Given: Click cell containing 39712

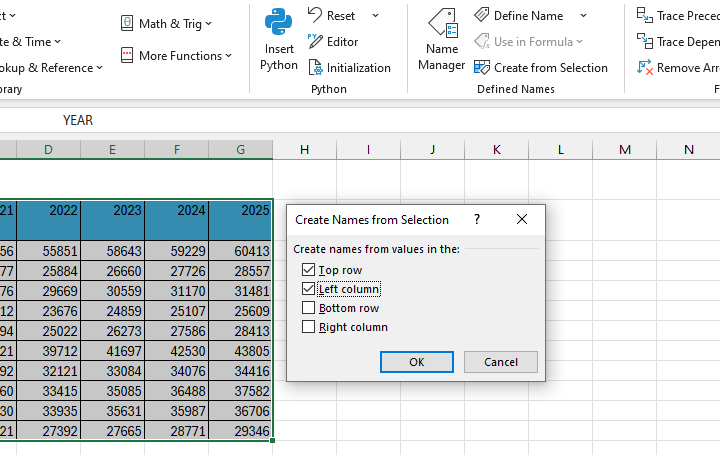Looking at the screenshot, I should coord(48,351).
